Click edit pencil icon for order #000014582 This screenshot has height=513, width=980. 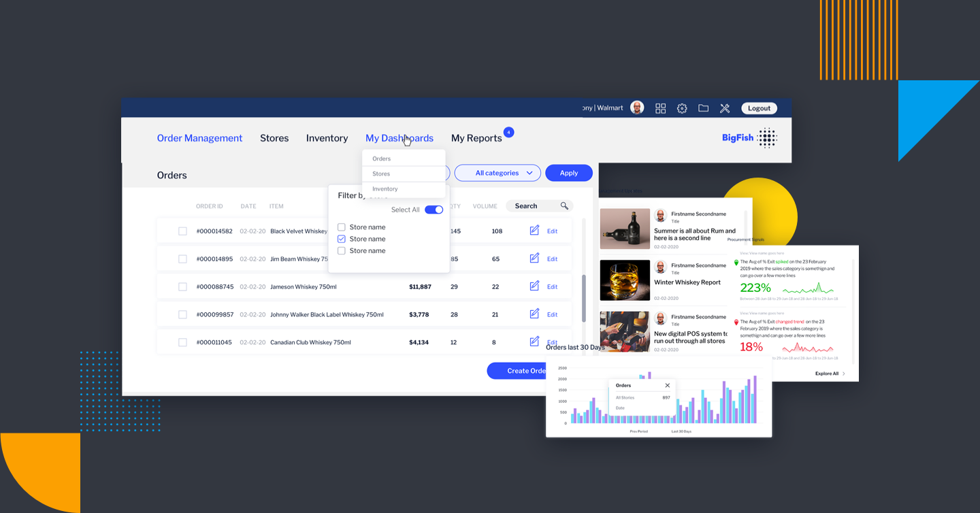coord(534,231)
